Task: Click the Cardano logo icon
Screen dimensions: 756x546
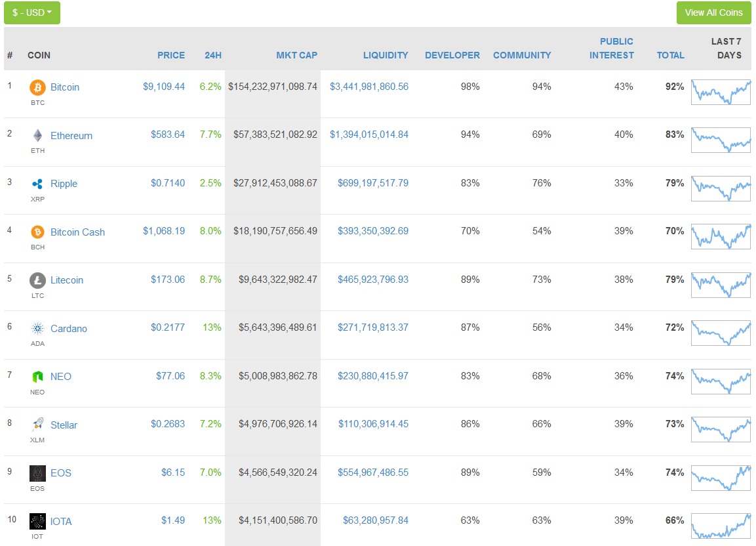Action: pyautogui.click(x=37, y=328)
